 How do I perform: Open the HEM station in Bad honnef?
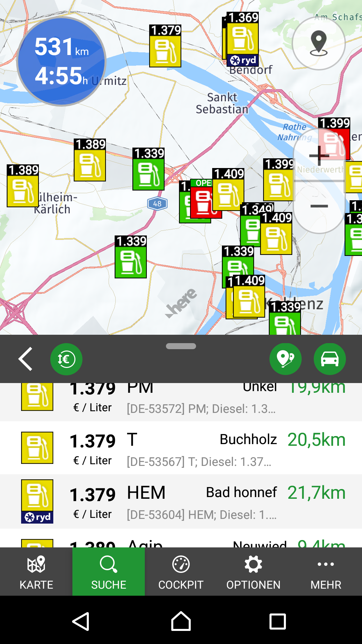coord(181,501)
